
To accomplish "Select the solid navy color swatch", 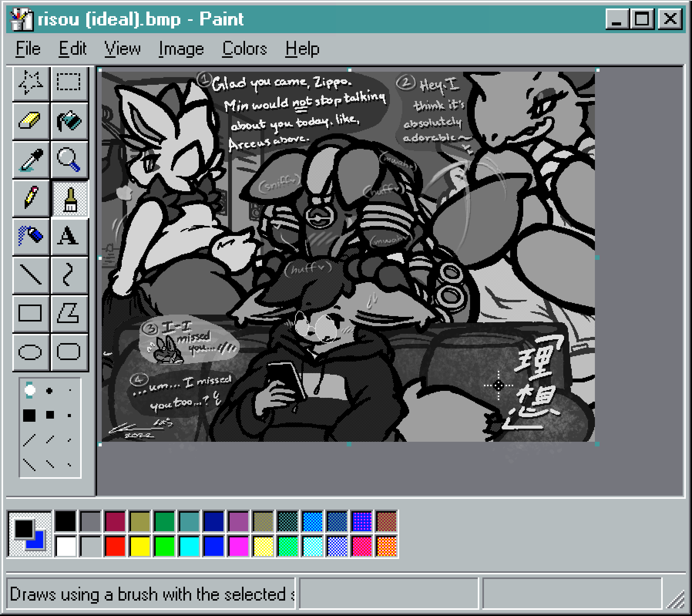I will 214,521.
